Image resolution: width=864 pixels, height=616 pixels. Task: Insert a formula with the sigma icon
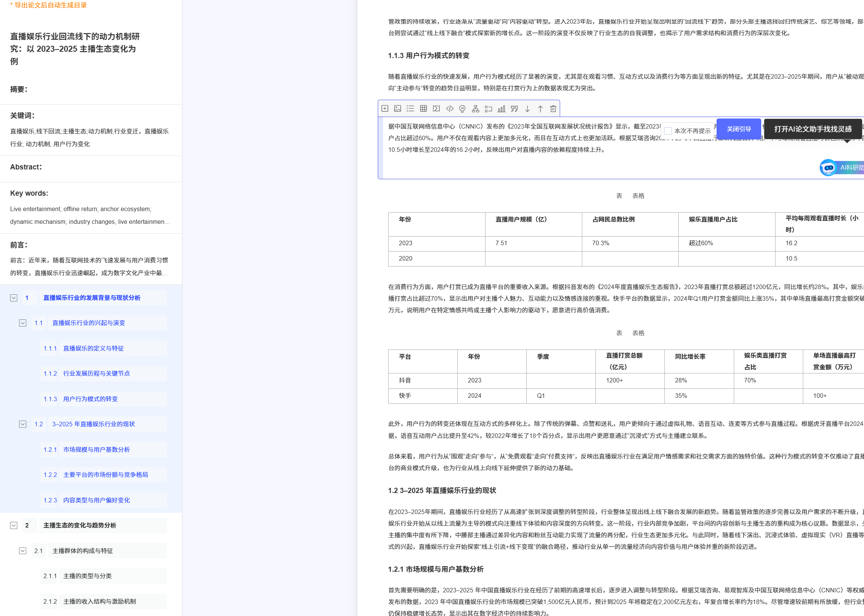pyautogui.click(x=436, y=109)
